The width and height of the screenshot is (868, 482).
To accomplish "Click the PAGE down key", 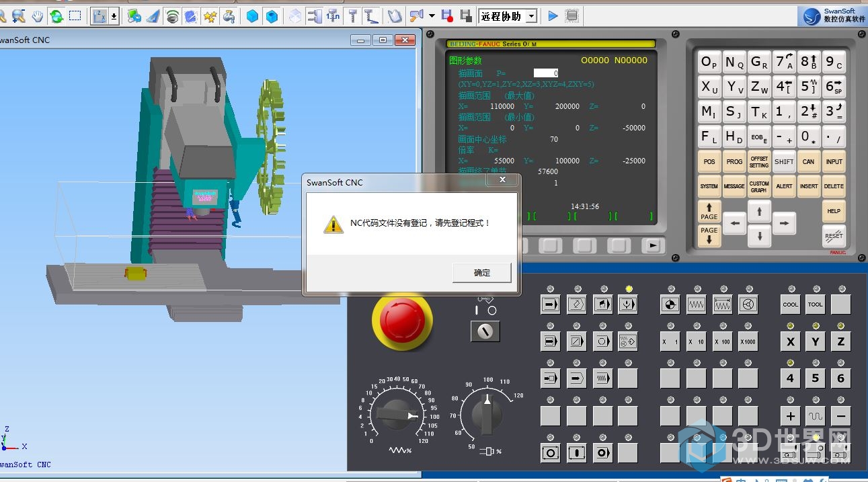I will click(x=709, y=235).
